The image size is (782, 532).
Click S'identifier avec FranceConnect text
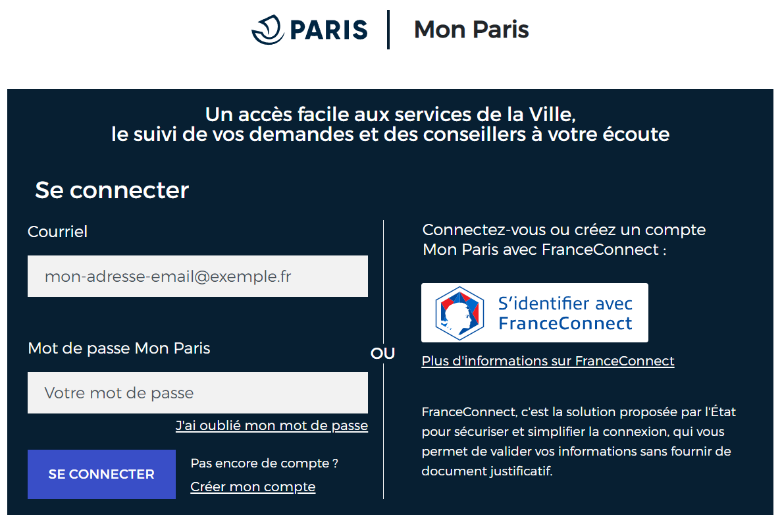pyautogui.click(x=565, y=313)
